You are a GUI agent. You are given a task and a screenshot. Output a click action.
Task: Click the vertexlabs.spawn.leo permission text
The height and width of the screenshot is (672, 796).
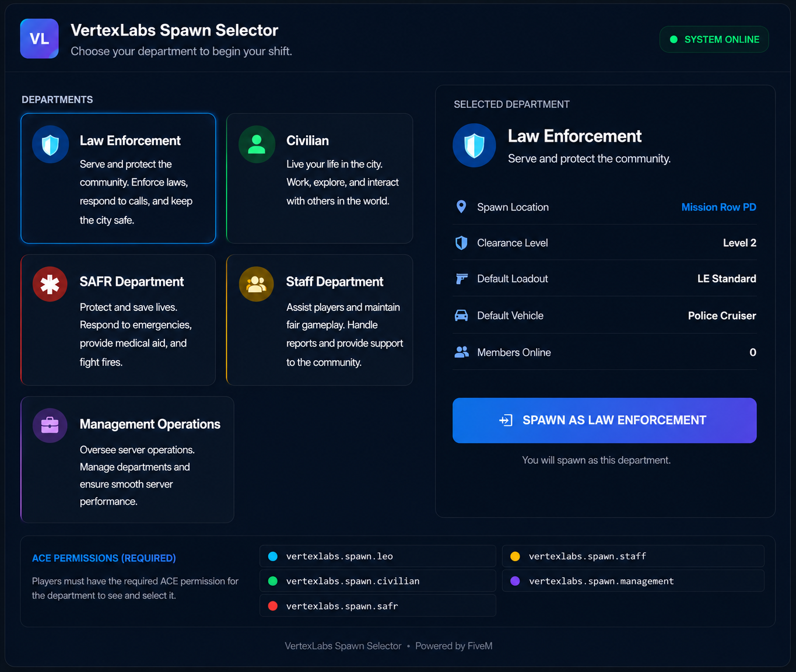pos(339,556)
